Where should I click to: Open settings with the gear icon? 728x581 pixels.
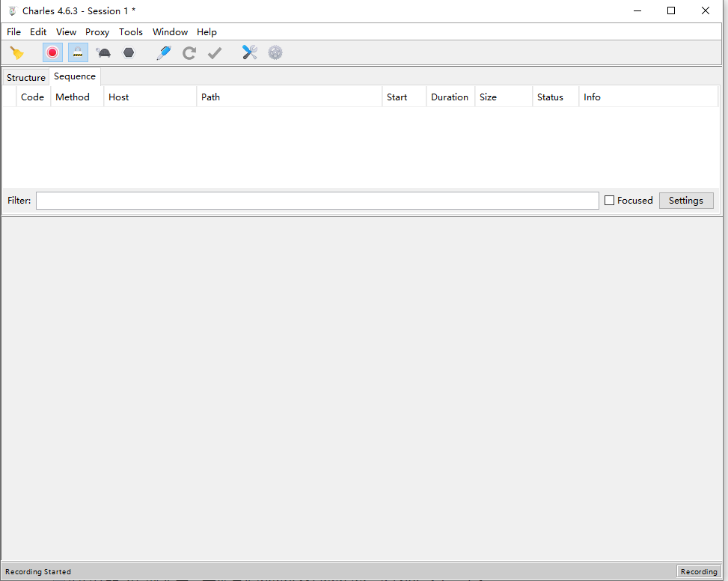click(275, 52)
